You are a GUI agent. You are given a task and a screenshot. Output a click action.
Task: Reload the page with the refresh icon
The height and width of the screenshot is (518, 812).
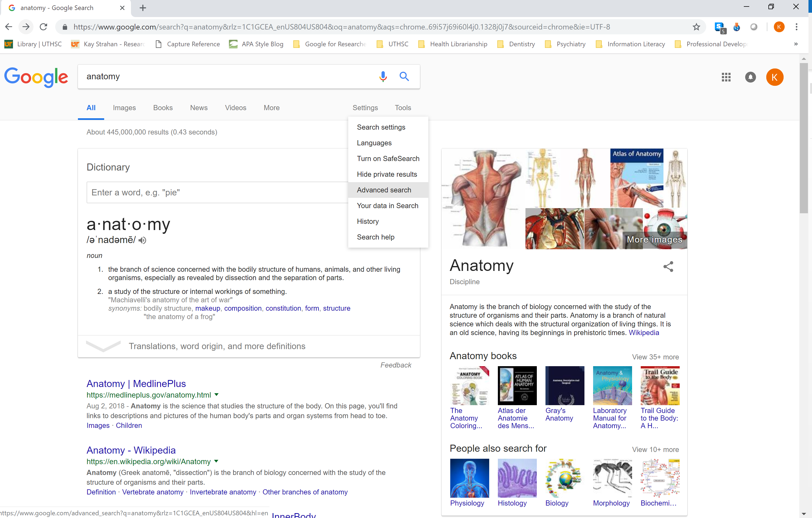click(x=43, y=27)
